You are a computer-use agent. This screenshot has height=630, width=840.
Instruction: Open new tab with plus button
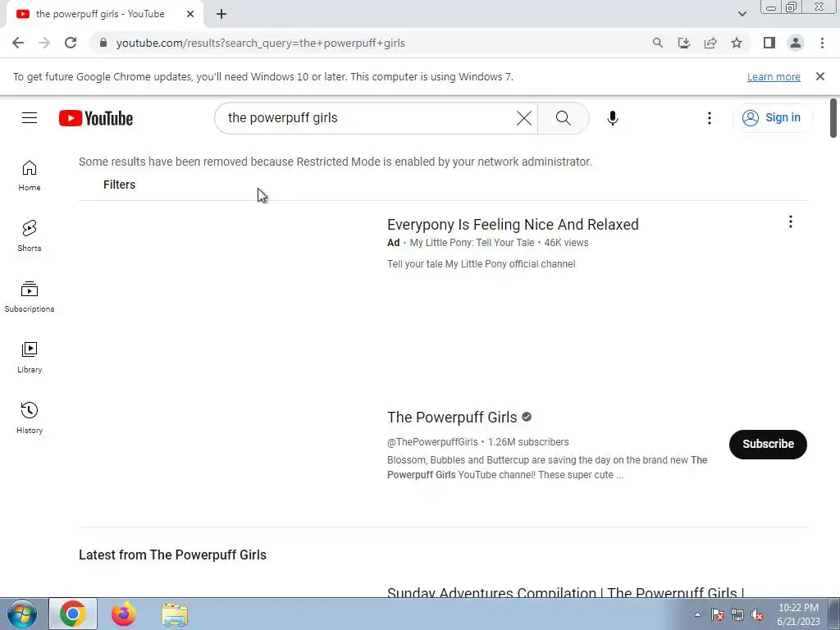[221, 14]
